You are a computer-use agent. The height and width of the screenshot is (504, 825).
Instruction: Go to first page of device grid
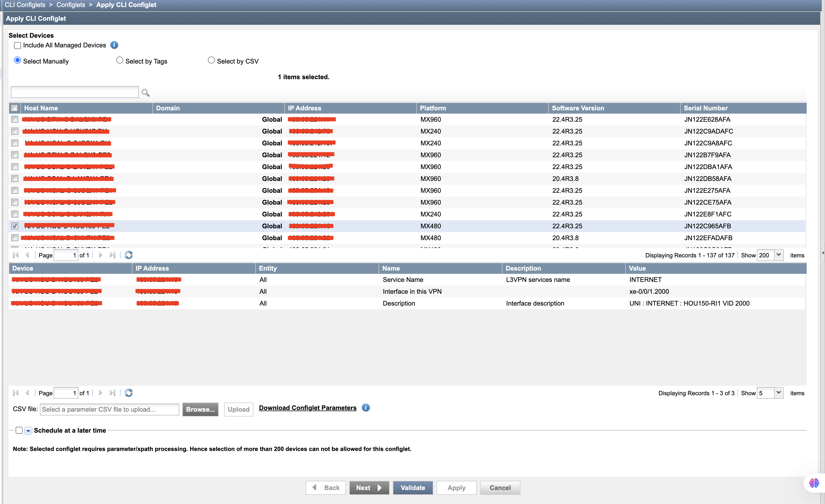point(16,255)
